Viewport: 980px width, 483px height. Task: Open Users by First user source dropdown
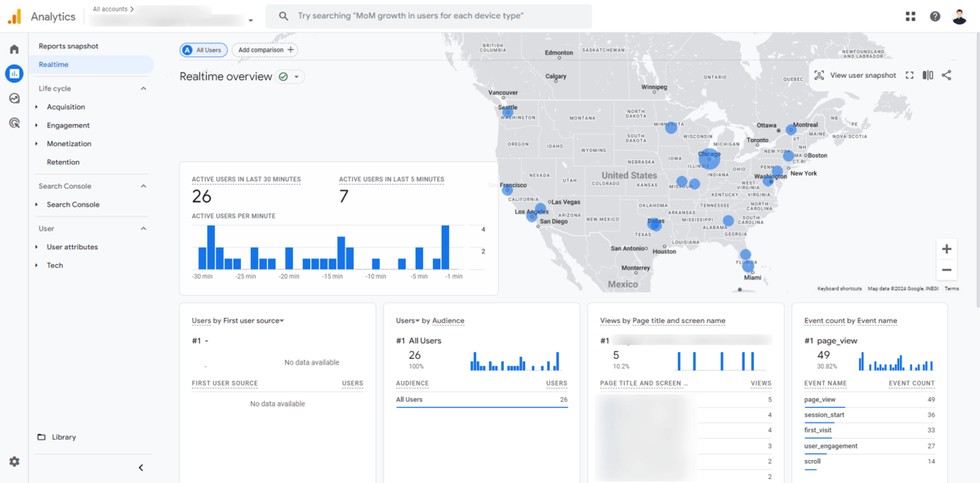tap(282, 321)
